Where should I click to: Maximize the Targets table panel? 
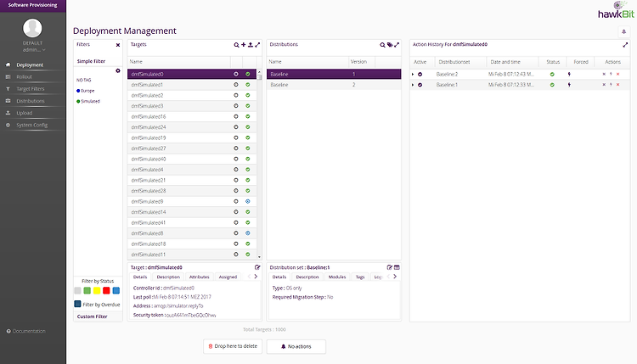click(x=257, y=45)
